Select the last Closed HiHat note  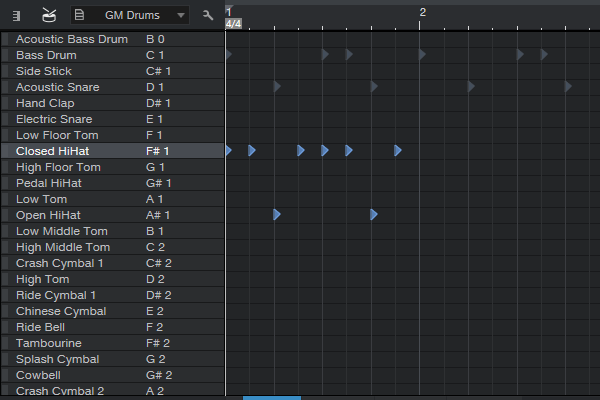[x=397, y=151]
